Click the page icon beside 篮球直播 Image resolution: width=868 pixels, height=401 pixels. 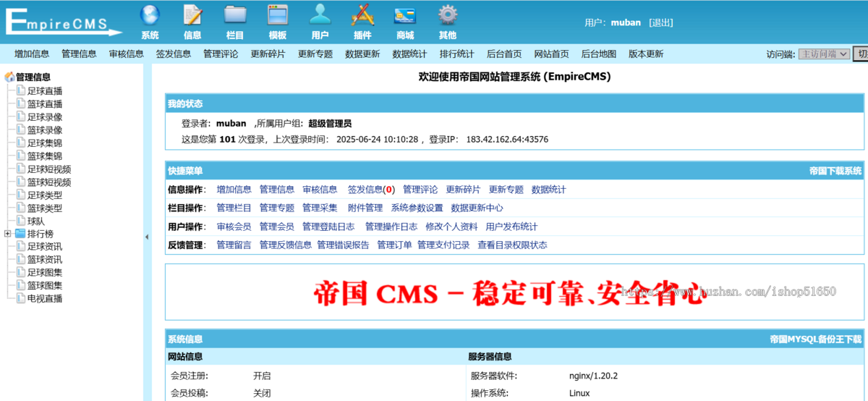(21, 104)
